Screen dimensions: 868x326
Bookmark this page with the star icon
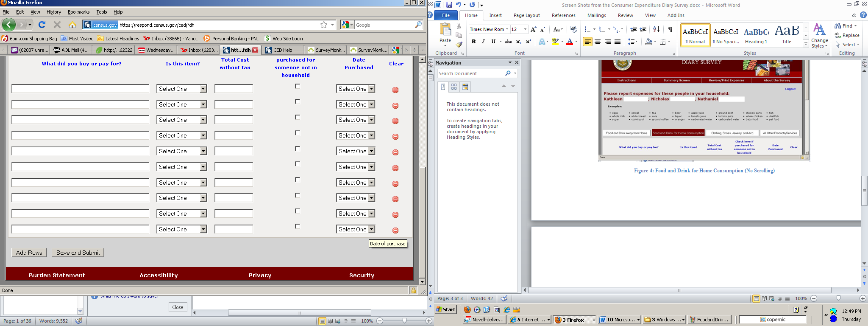click(x=324, y=25)
